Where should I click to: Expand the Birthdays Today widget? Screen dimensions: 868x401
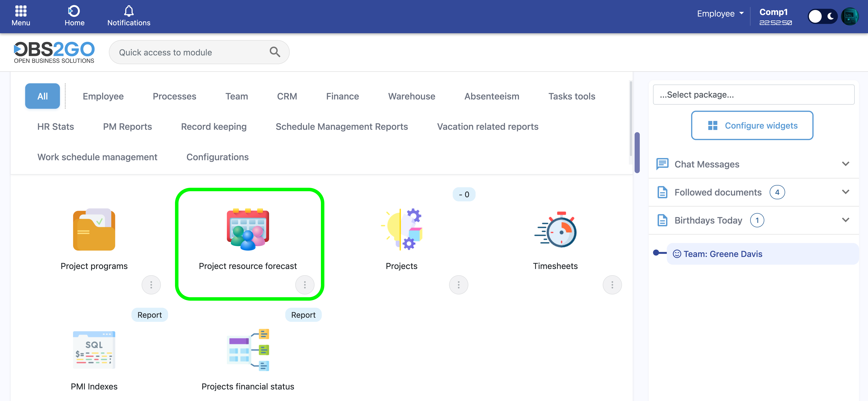[845, 220]
